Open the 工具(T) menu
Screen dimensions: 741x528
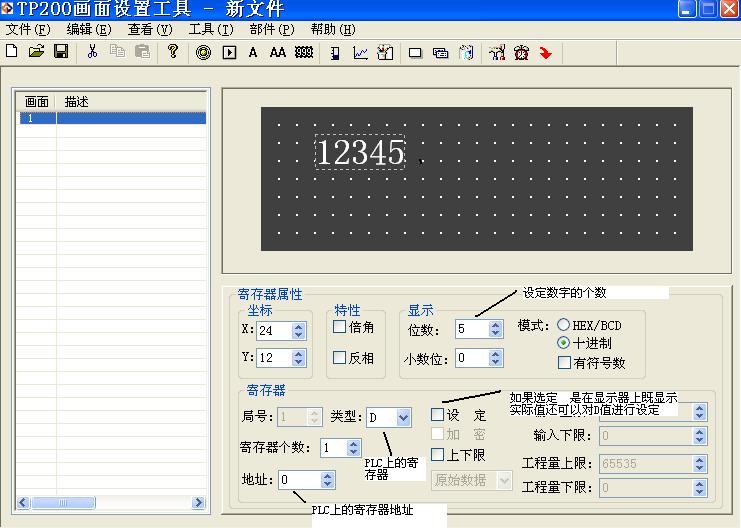[x=211, y=29]
